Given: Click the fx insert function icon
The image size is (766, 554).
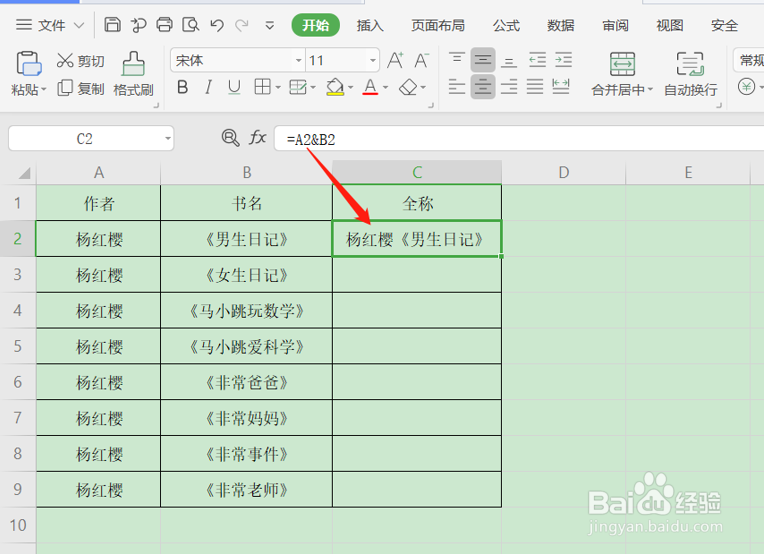Looking at the screenshot, I should (257, 138).
